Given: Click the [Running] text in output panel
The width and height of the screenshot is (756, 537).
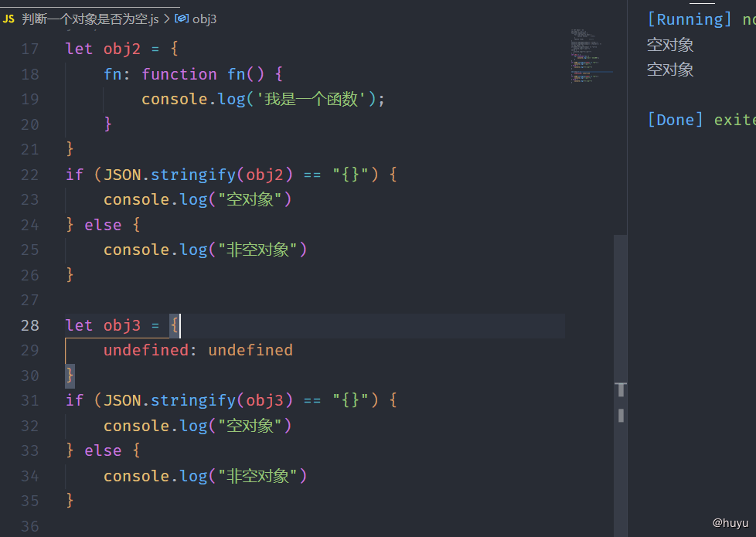Looking at the screenshot, I should [690, 19].
